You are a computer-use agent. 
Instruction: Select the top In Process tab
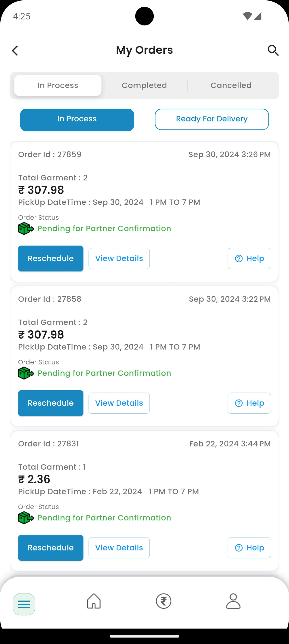(58, 85)
